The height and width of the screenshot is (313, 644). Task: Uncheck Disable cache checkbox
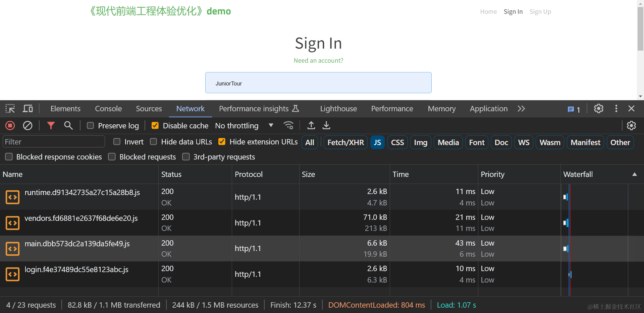coord(155,126)
